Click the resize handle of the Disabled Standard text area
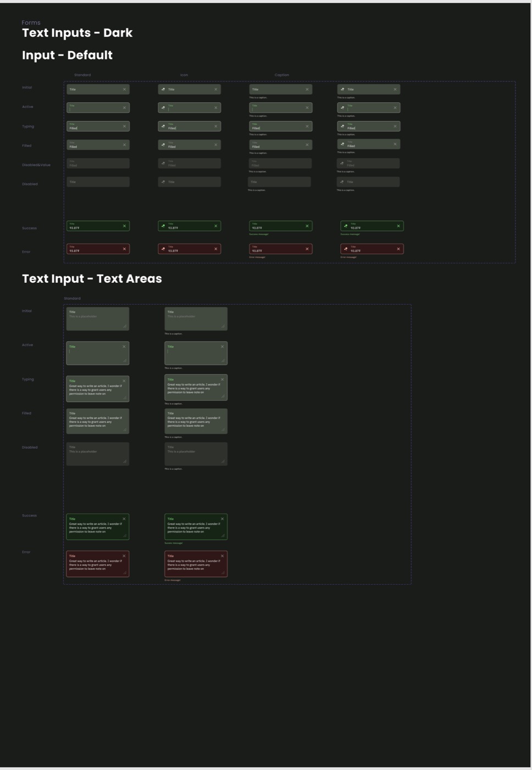 125,461
